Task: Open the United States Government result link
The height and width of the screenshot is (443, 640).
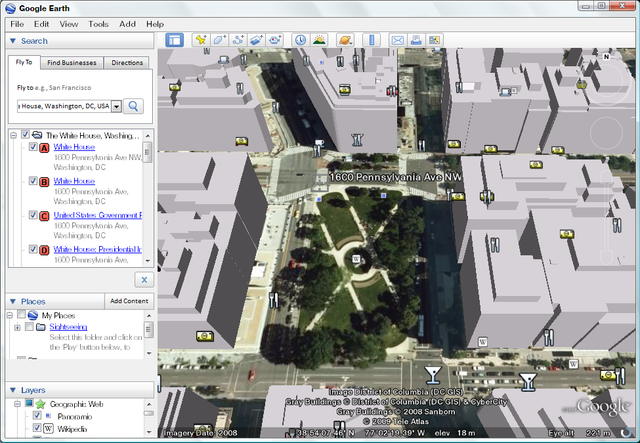Action: [x=98, y=215]
